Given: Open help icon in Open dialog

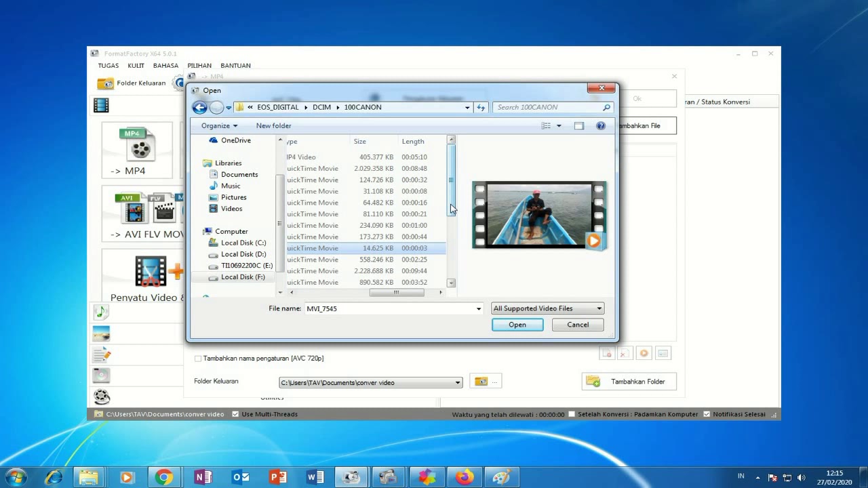Looking at the screenshot, I should coord(600,125).
